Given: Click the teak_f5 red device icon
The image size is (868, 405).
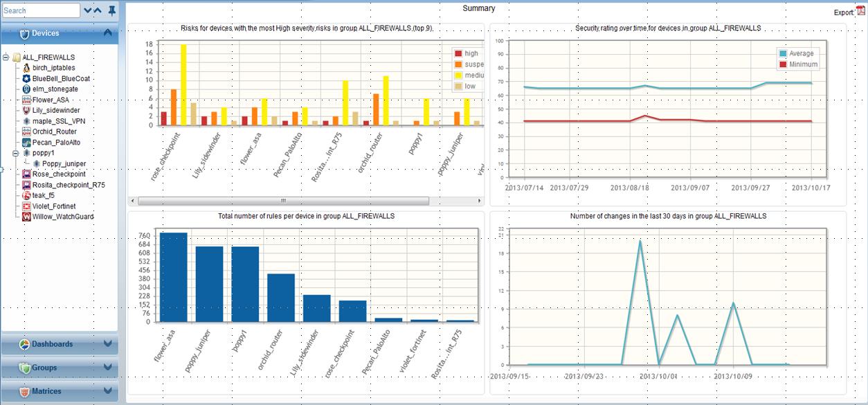Looking at the screenshot, I should [x=26, y=195].
